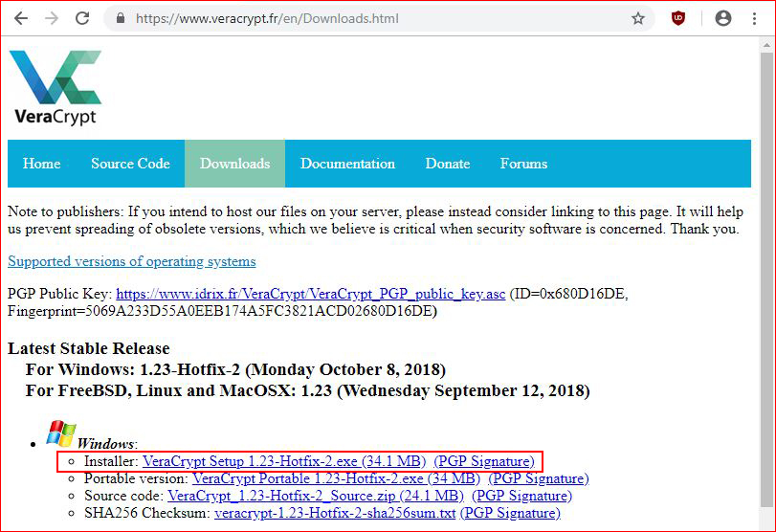The width and height of the screenshot is (776, 532).
Task: Download VeraCrypt Portable 1.23-Hotfix-2.exe
Action: click(336, 478)
